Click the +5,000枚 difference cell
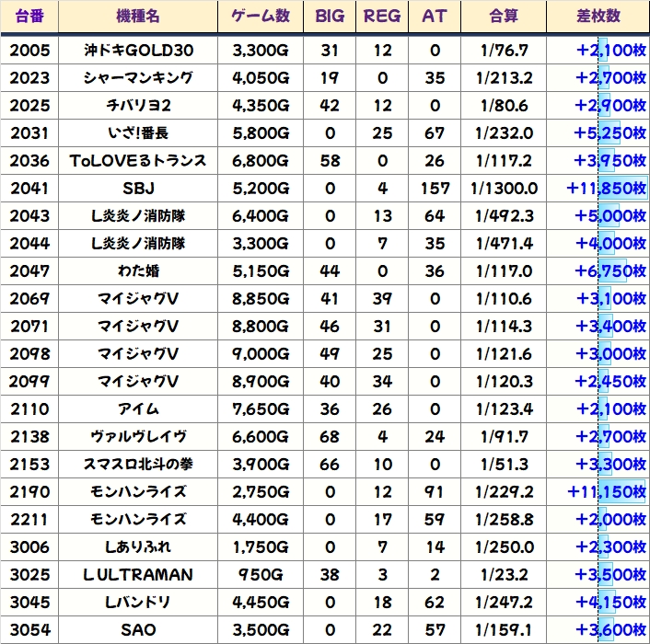 [598, 216]
